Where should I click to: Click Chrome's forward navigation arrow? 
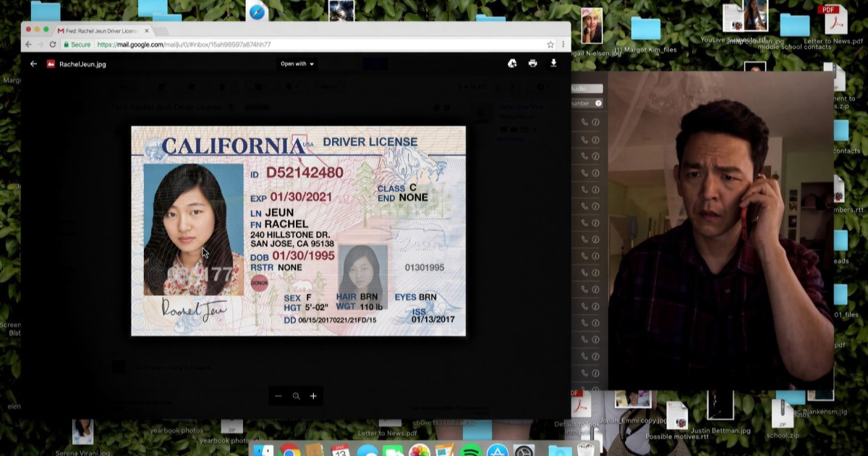click(41, 44)
